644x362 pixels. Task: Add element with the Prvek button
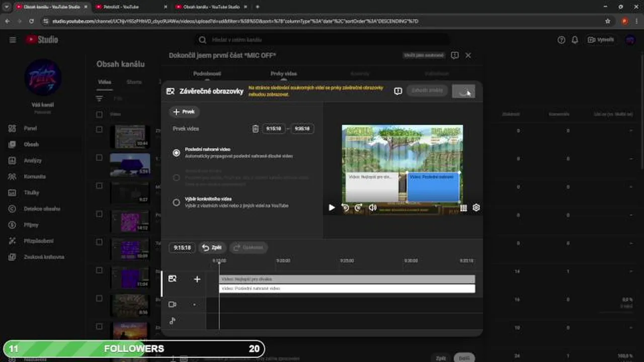click(184, 112)
